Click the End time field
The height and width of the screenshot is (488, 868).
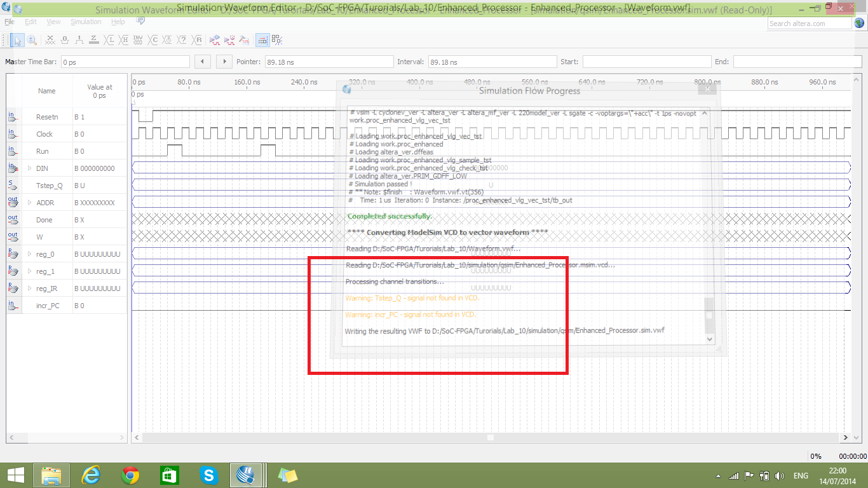pyautogui.click(x=799, y=62)
